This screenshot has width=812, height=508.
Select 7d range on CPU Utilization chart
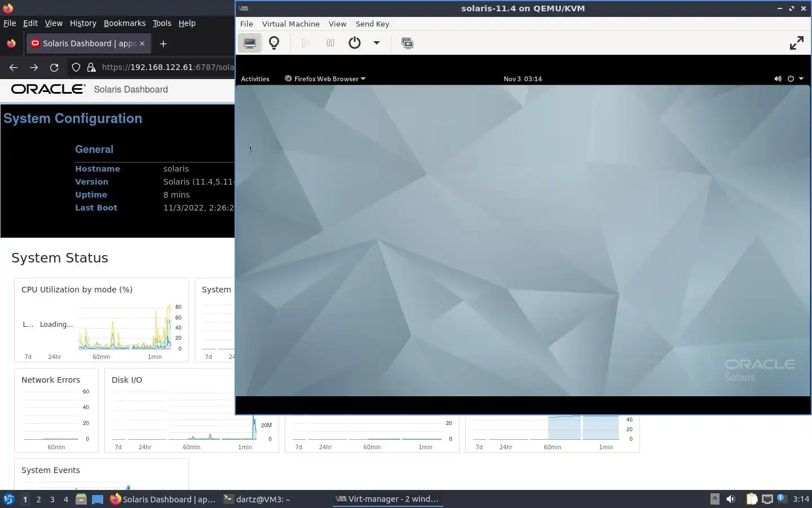point(28,357)
